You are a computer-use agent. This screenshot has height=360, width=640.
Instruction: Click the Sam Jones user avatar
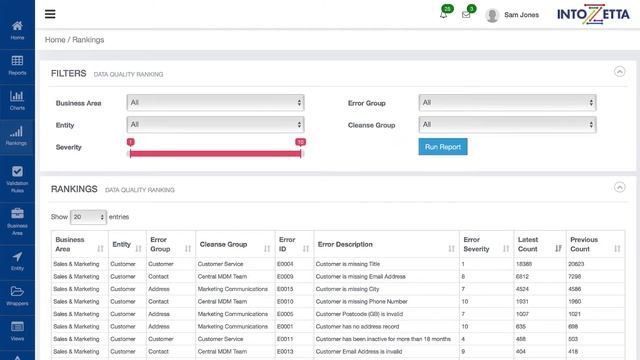(492, 15)
